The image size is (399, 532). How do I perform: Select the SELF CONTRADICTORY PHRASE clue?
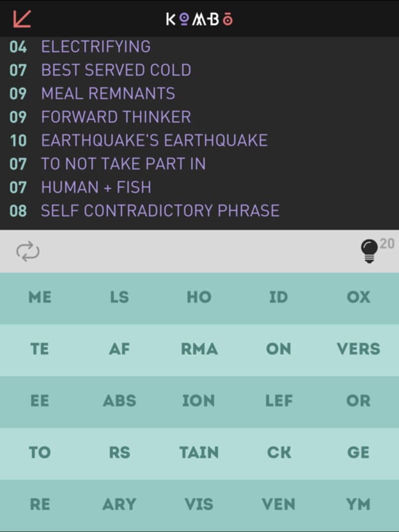[160, 211]
